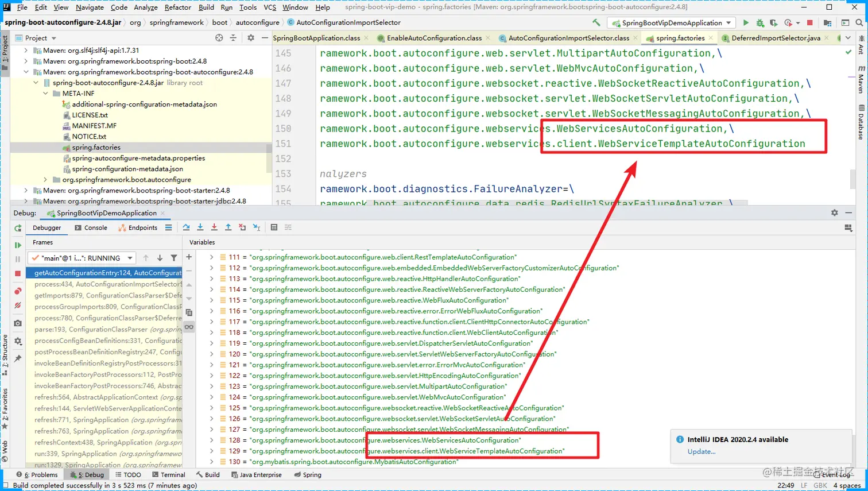Click the Step Into icon
Viewport: 868px width, 491px height.
click(200, 227)
